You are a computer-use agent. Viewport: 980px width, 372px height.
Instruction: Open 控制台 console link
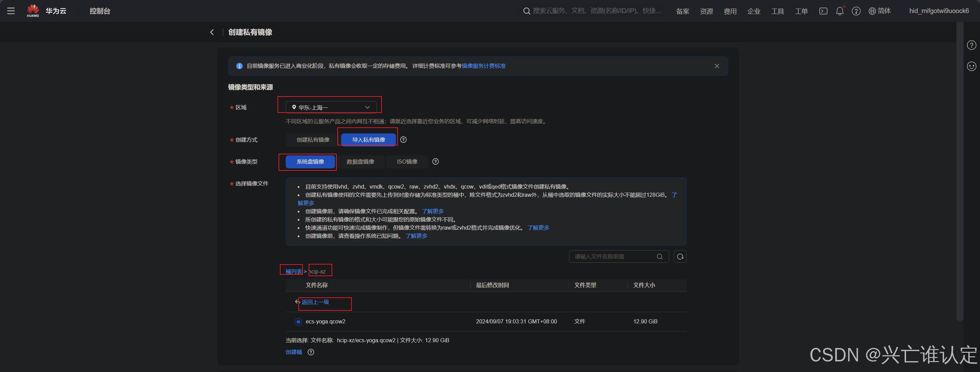click(100, 11)
